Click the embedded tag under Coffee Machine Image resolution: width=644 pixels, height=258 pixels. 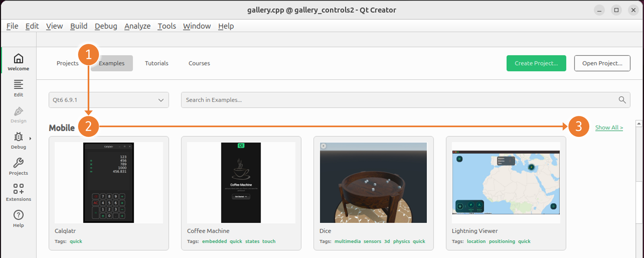tap(214, 241)
